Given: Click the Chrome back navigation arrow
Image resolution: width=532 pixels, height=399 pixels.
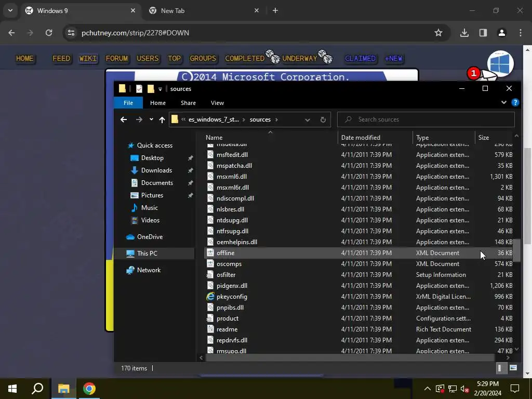Looking at the screenshot, I should [x=11, y=33].
